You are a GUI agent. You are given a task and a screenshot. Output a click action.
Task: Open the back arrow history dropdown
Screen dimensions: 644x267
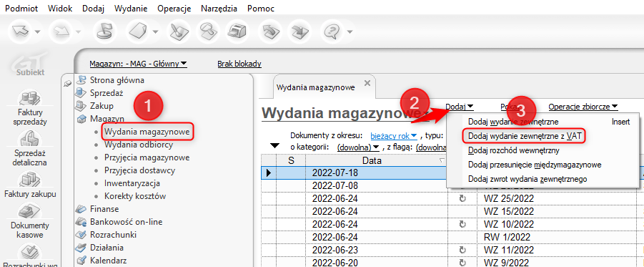[x=37, y=31]
